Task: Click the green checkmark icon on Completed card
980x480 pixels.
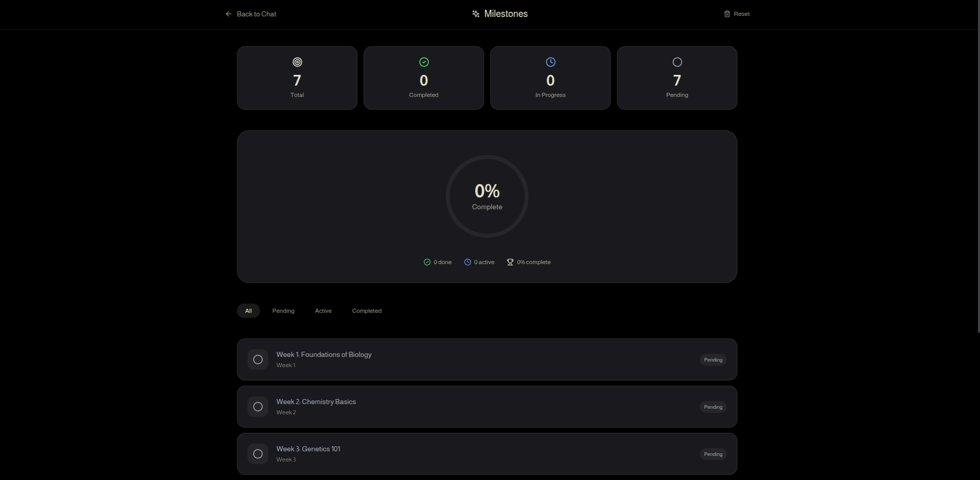Action: 424,62
